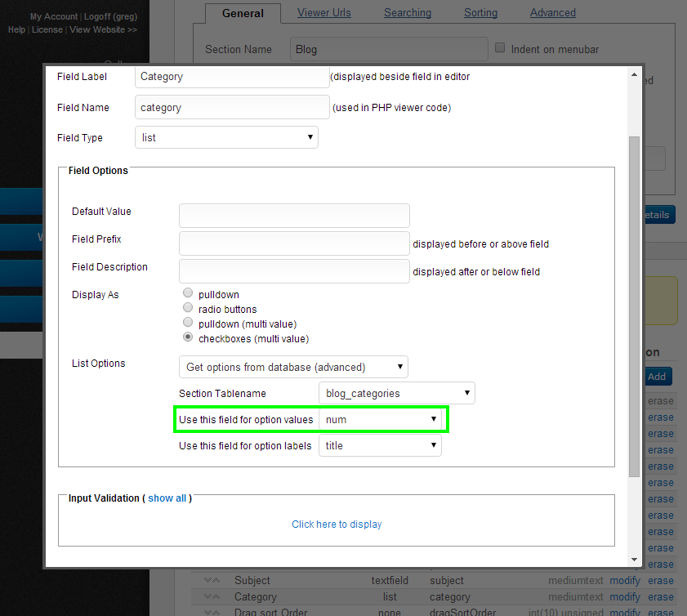Click the drag-sort arrows beside Category row

(212, 597)
